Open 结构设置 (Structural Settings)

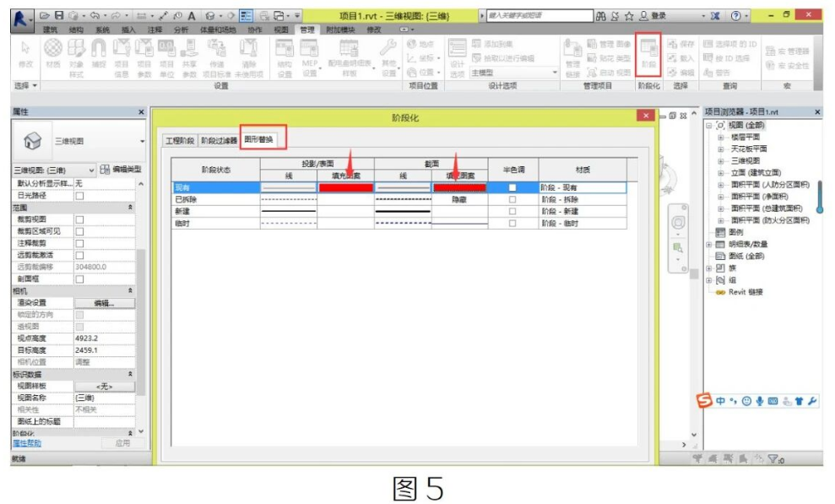click(285, 57)
